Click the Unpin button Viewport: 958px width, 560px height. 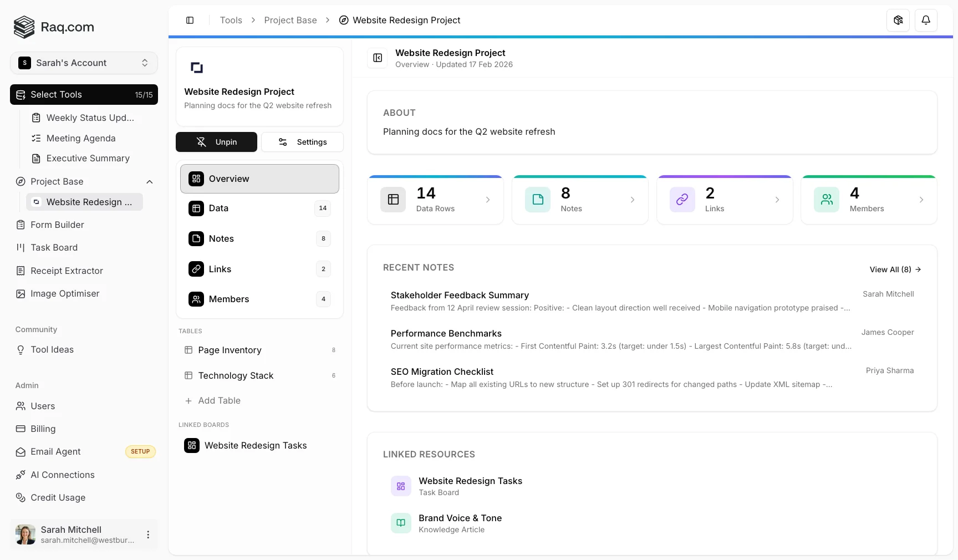(x=216, y=142)
